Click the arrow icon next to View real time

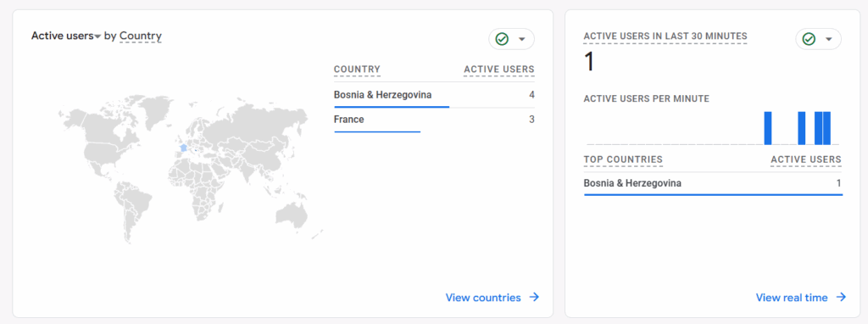point(841,298)
